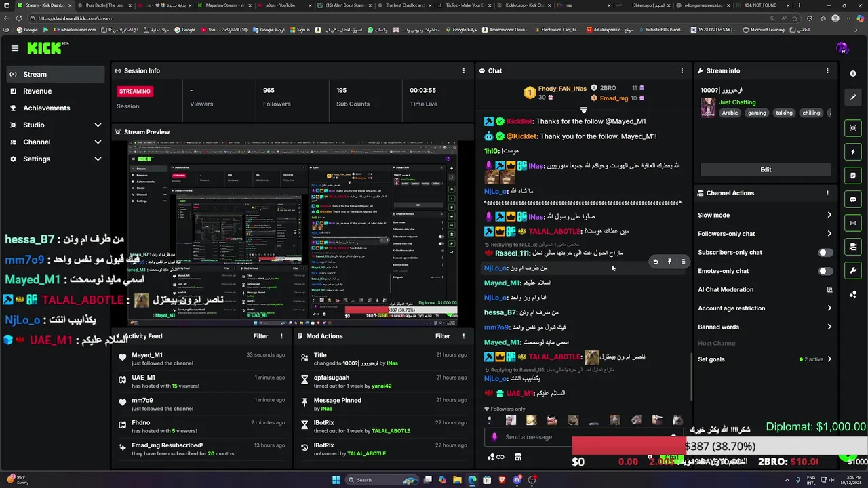
Task: Click Mayed_M1 in the Activity Feed
Action: click(147, 355)
